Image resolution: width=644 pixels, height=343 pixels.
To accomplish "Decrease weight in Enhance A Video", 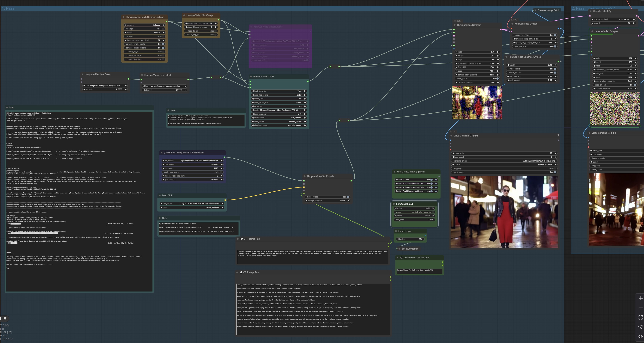I will coord(508,65).
